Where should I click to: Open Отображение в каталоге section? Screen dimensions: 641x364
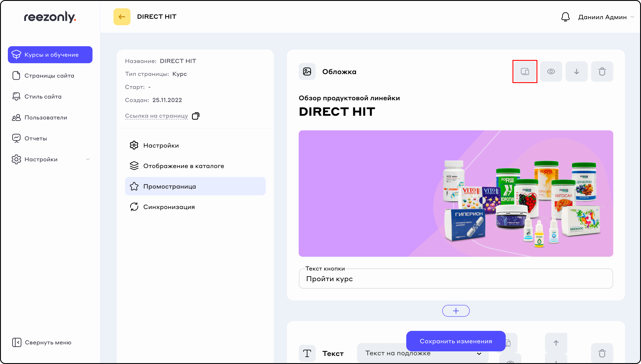[183, 166]
